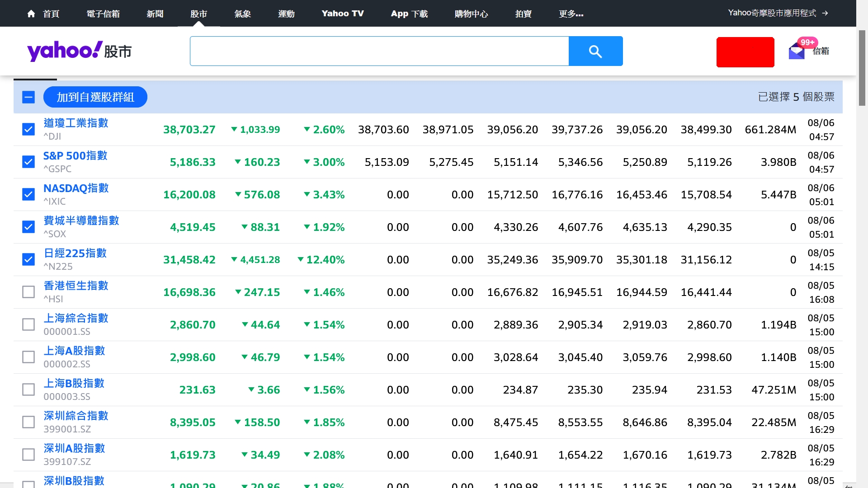Screen dimensions: 868x488
Task: Open the 氣象 menu item
Action: tap(242, 14)
